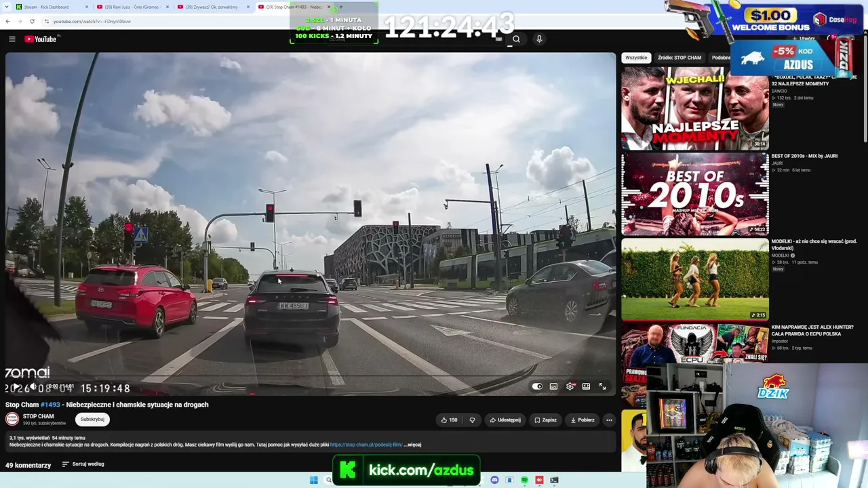
Task: Click the video view count '3,1 tys. wyświetleń'
Action: [x=29, y=438]
